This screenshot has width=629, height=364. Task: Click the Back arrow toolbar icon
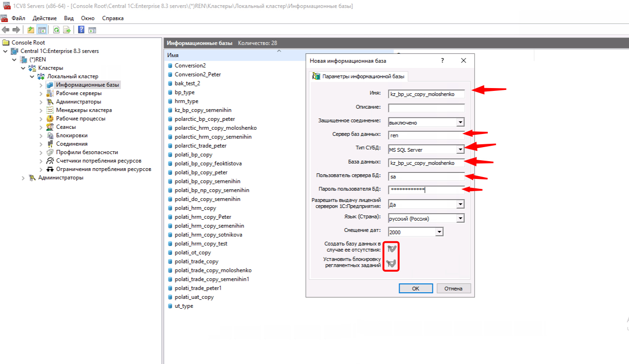[x=6, y=30]
